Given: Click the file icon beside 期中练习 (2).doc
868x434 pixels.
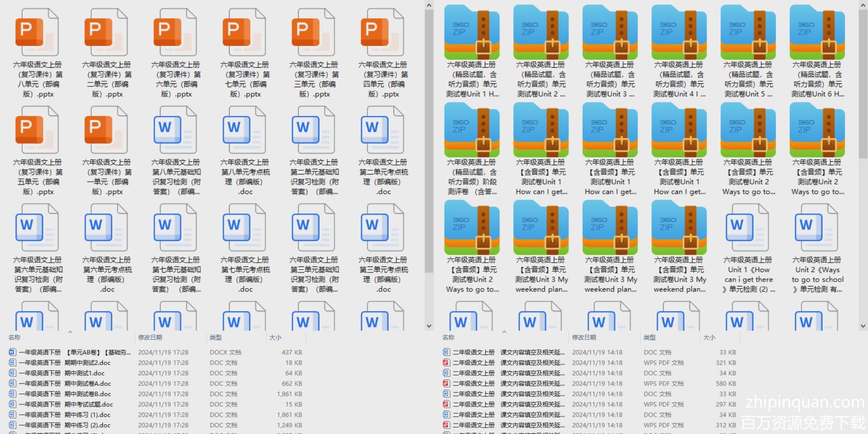Looking at the screenshot, I should click(x=12, y=425).
